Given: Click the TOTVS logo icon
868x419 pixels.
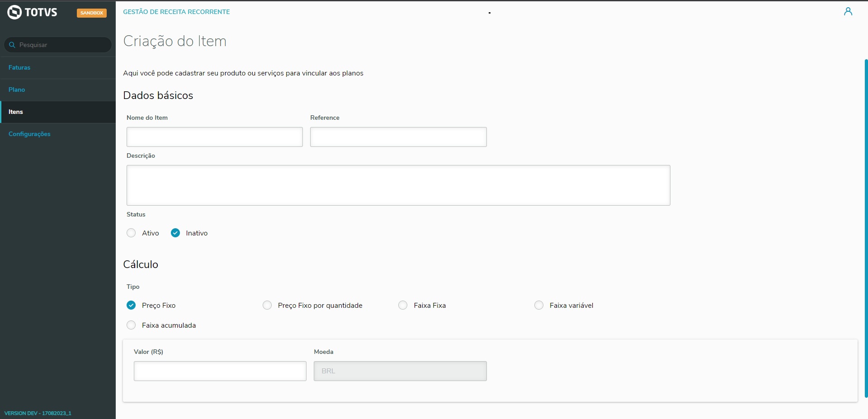Looking at the screenshot, I should coord(14,12).
